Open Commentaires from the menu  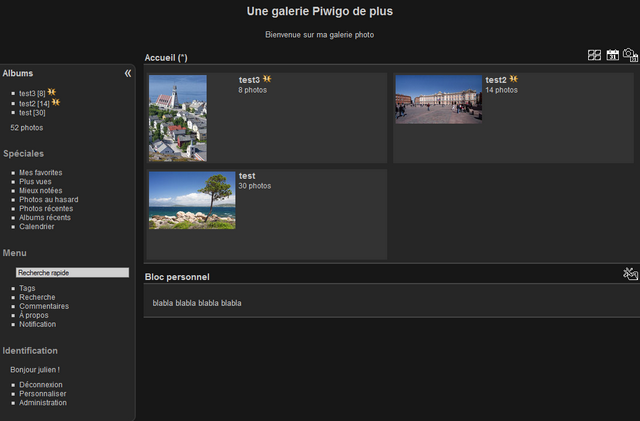44,306
